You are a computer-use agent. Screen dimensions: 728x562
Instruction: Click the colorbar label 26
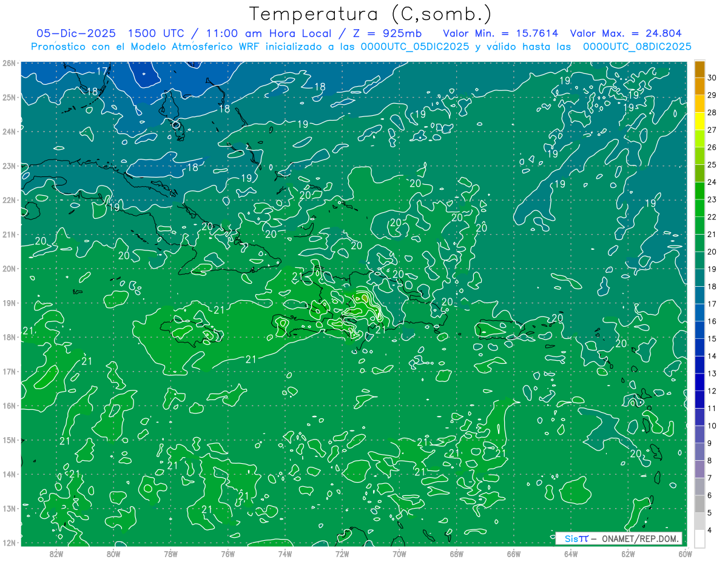click(x=712, y=147)
